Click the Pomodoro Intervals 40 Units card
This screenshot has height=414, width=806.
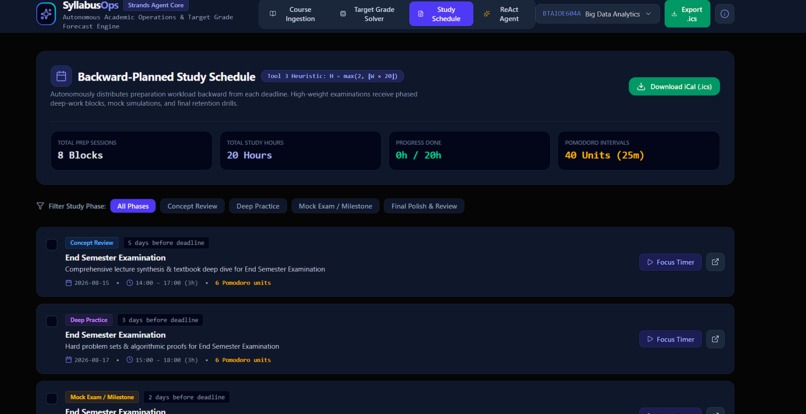(638, 150)
